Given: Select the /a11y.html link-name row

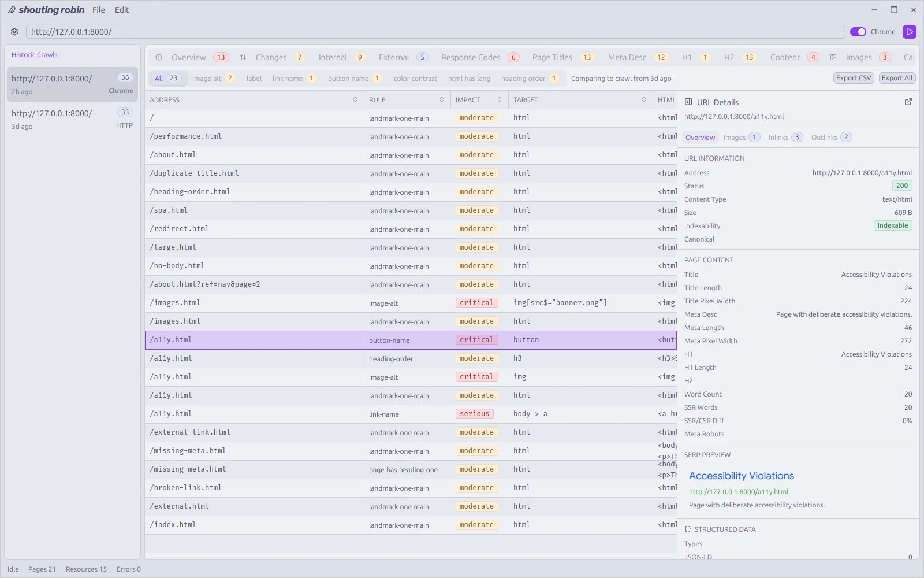Looking at the screenshot, I should [x=411, y=414].
